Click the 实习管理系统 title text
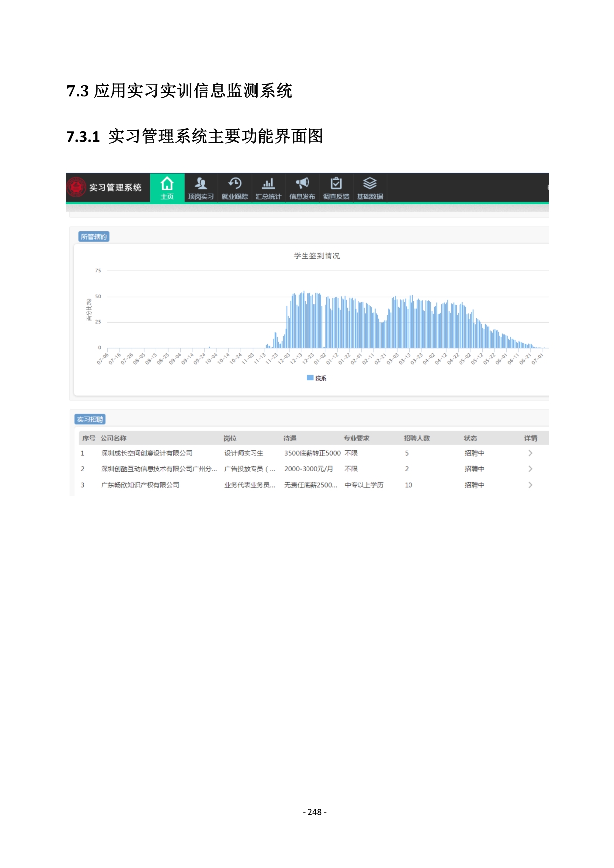Screen dimensions: 614x868 tap(115, 188)
